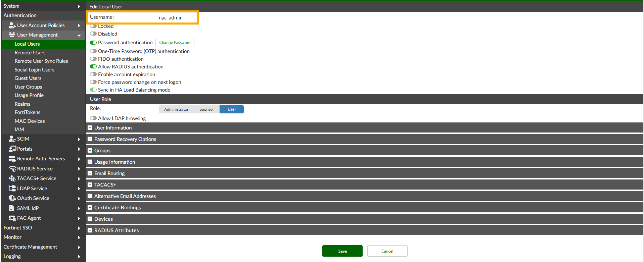Select the Administrator role
This screenshot has width=644, height=262.
(176, 109)
